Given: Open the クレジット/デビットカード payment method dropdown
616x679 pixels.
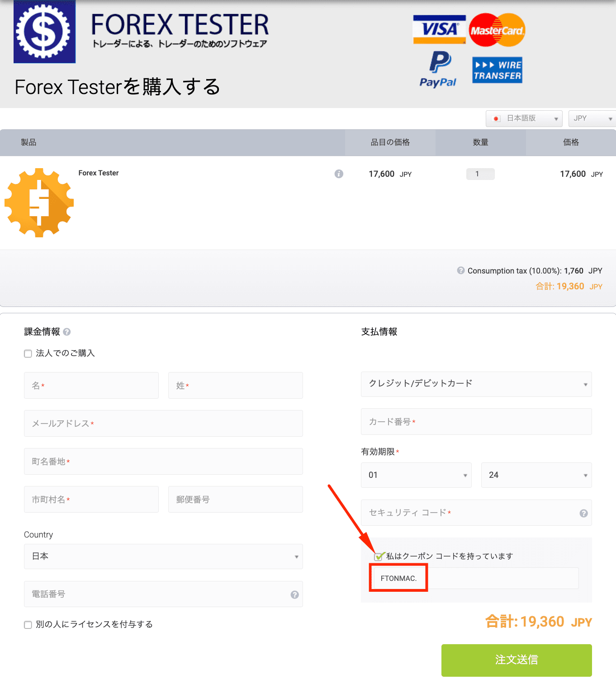Looking at the screenshot, I should coord(476,384).
